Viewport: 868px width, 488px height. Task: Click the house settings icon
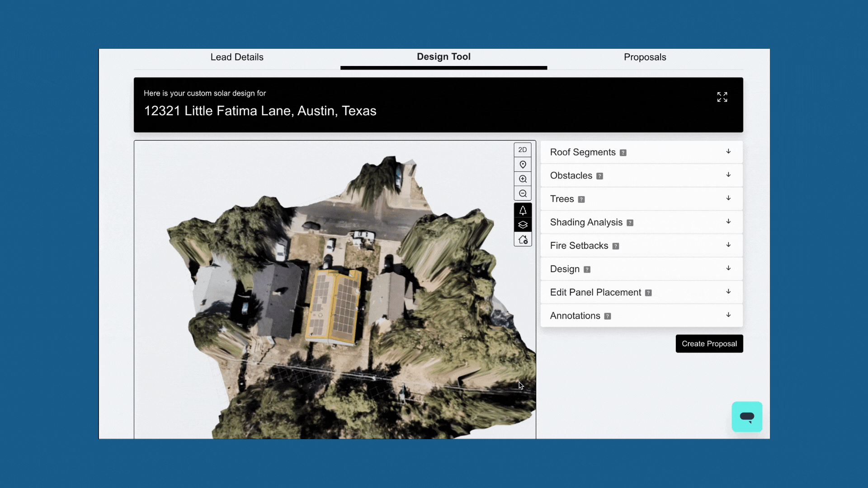[x=523, y=239]
